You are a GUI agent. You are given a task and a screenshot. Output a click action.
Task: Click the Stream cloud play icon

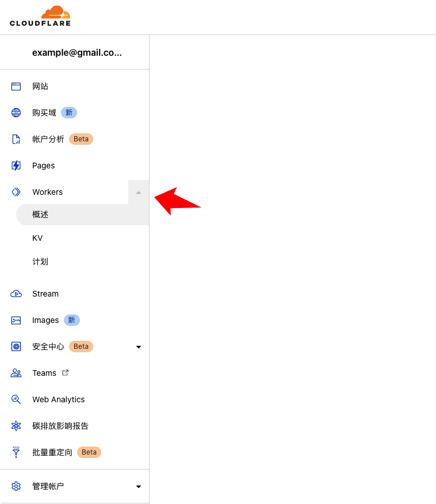click(16, 294)
